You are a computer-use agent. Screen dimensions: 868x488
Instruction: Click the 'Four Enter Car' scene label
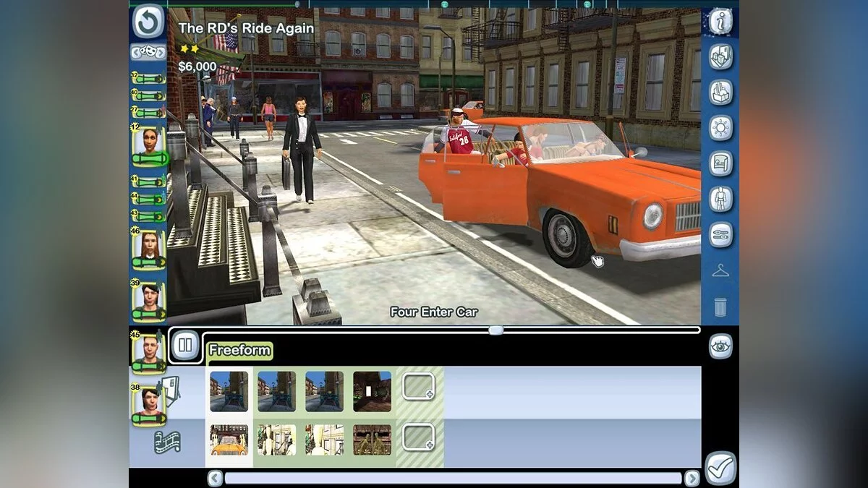[x=434, y=312]
